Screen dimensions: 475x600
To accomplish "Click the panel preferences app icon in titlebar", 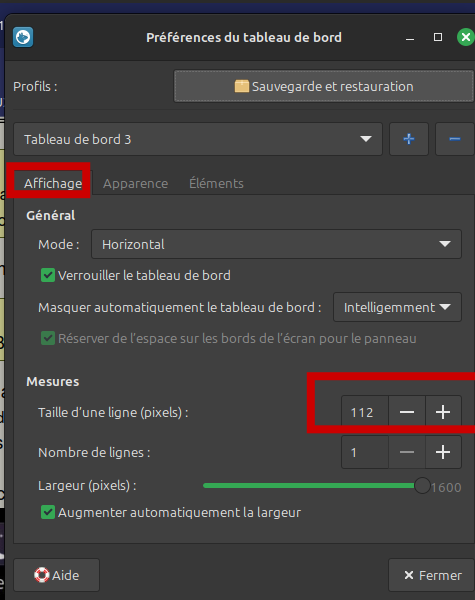I will 23,37.
